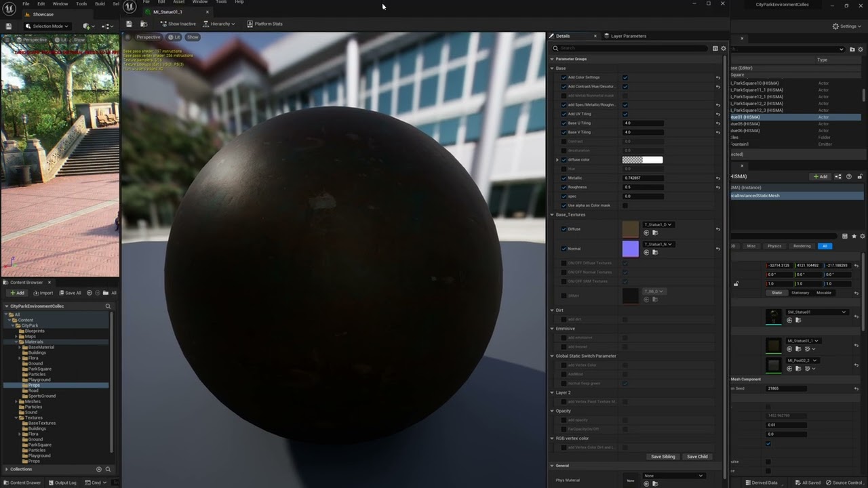The image size is (868, 488).
Task: Browse to Normal texture in Content Browser
Action: tap(654, 252)
